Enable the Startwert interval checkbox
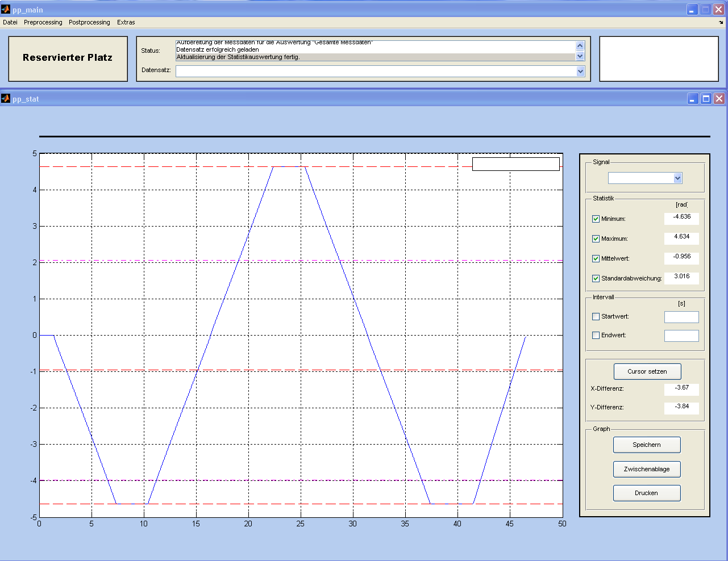Viewport: 728px width, 561px height. (x=596, y=317)
